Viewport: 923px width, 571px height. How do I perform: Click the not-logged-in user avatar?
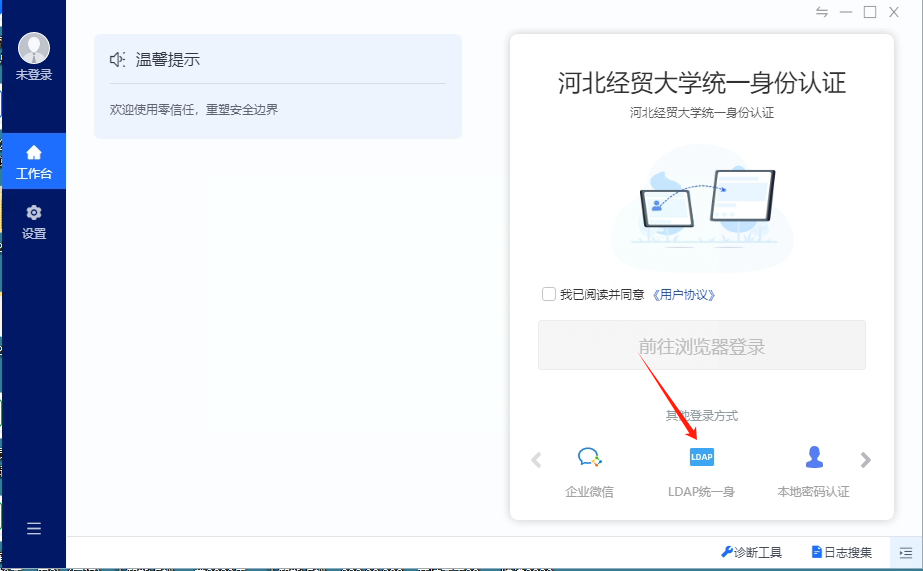coord(34,48)
